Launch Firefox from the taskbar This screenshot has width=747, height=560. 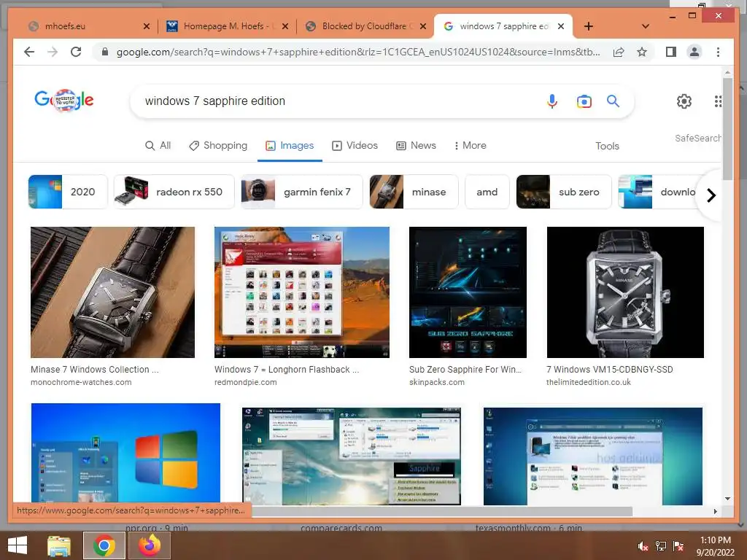[x=149, y=545]
